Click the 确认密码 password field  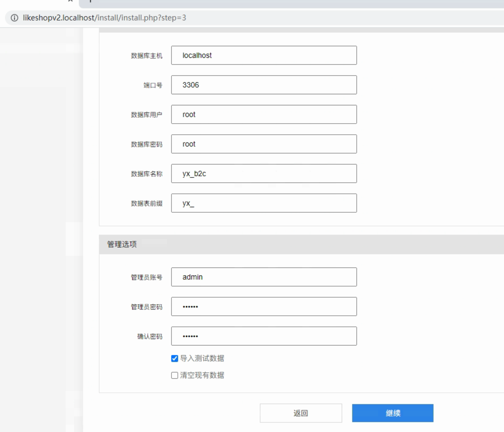(264, 336)
